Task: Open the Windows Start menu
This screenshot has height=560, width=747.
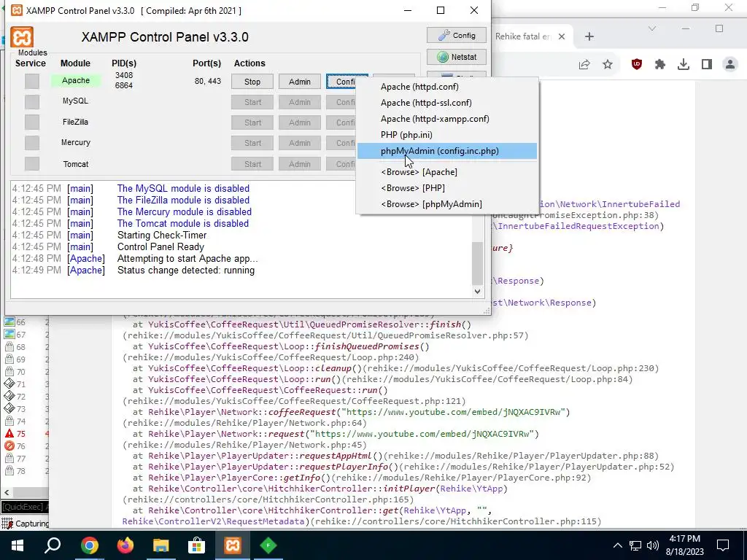Action: point(18,545)
